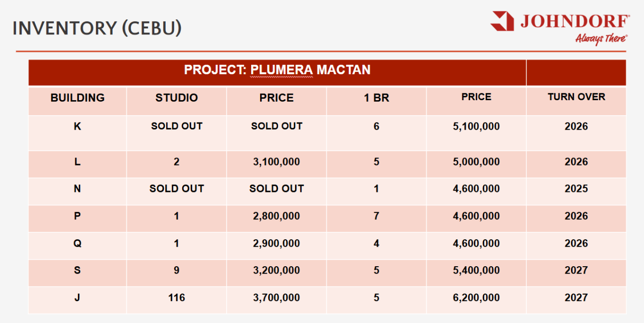Select the TURN OVER column header
The image size is (644, 323).
point(576,97)
